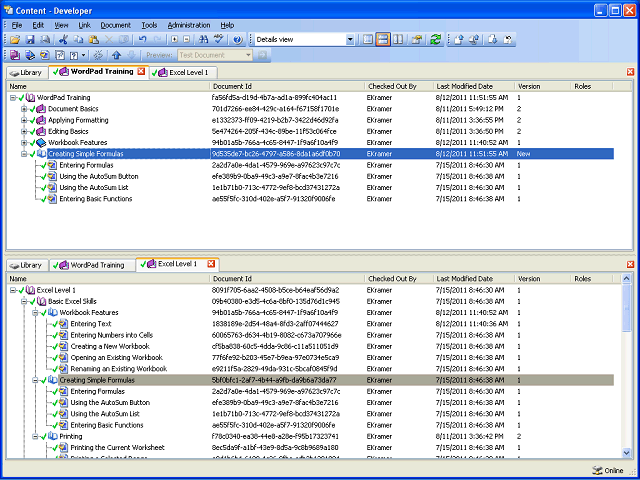Close the Excel Level 1 tab in bottom pane
Image resolution: width=640 pixels, height=480 pixels.
[211, 264]
